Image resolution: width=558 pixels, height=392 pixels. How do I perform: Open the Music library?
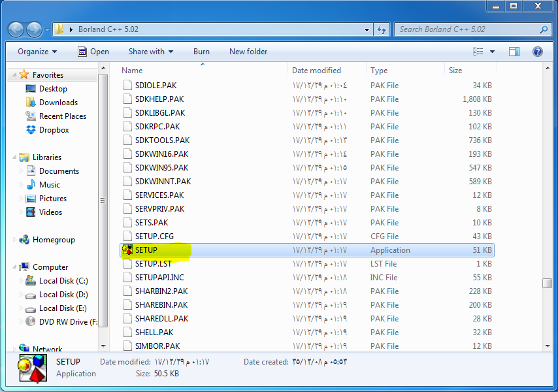50,185
